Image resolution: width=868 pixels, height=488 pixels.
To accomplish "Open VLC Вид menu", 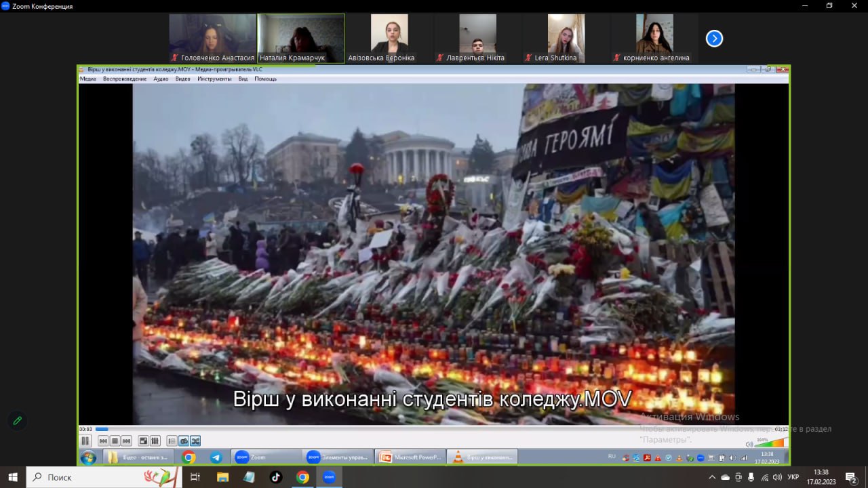I will click(243, 79).
